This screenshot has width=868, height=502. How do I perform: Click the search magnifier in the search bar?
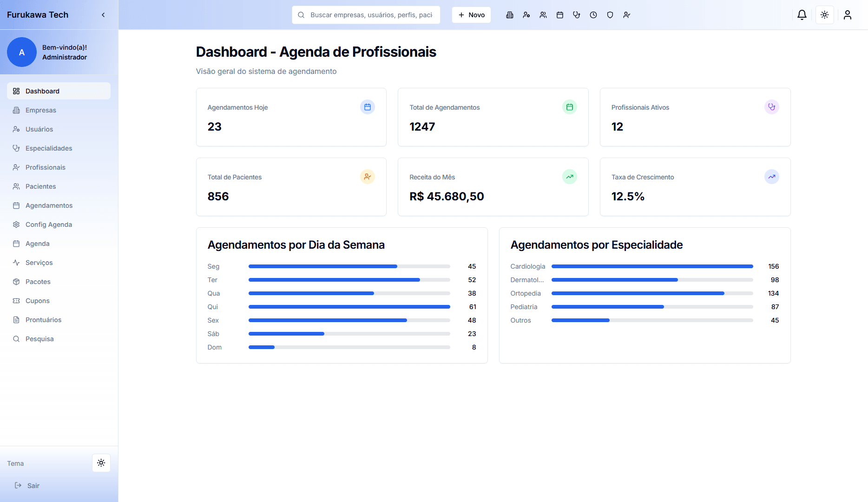[x=301, y=14]
